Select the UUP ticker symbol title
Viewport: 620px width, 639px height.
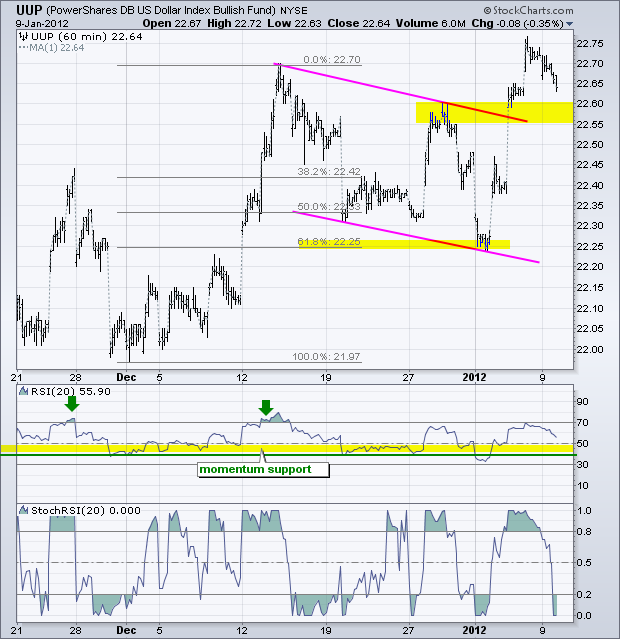[x=29, y=9]
